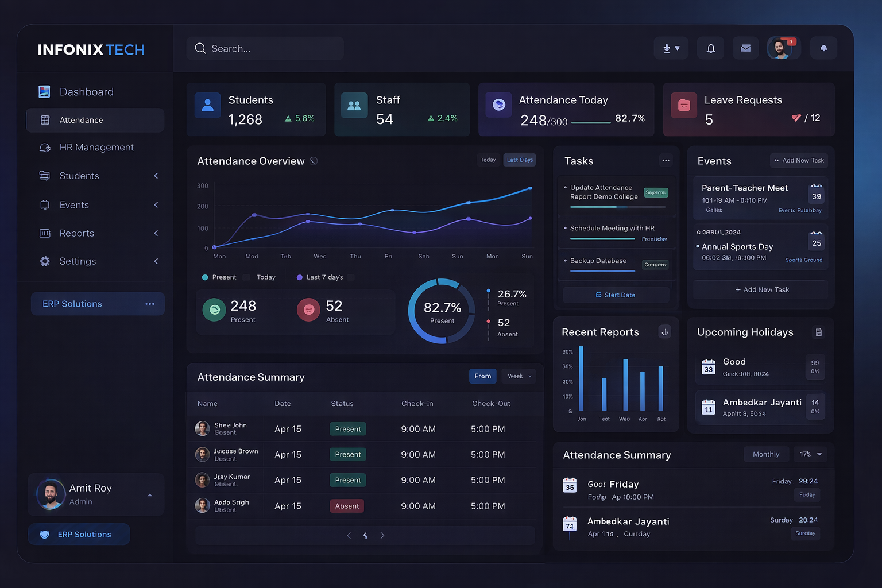Click the HR Management sidebar icon
Viewport: 882px width, 588px height.
[45, 148]
